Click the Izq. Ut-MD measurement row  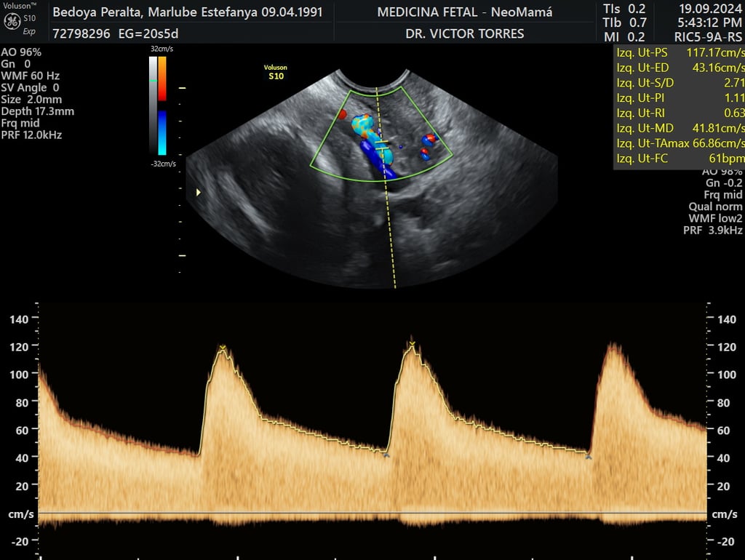680,128
